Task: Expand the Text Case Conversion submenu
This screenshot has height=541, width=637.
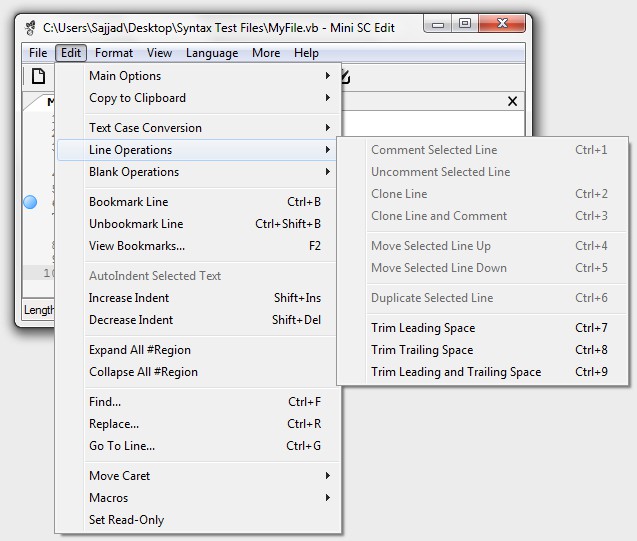Action: [197, 128]
